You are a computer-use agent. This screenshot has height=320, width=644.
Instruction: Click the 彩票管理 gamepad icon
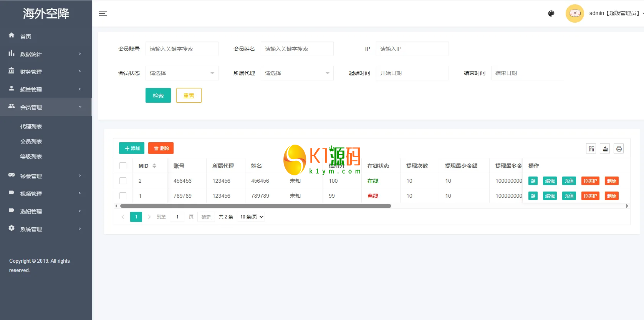pos(12,175)
